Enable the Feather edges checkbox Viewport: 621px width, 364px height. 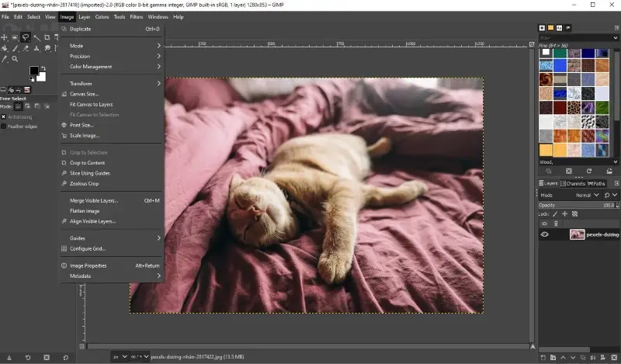point(4,126)
